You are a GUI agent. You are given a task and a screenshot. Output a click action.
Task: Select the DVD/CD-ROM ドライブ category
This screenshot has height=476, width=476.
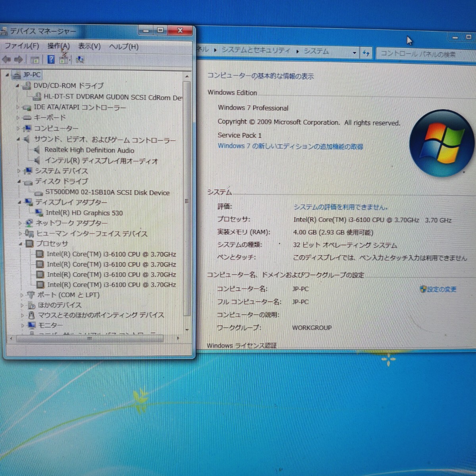click(68, 86)
